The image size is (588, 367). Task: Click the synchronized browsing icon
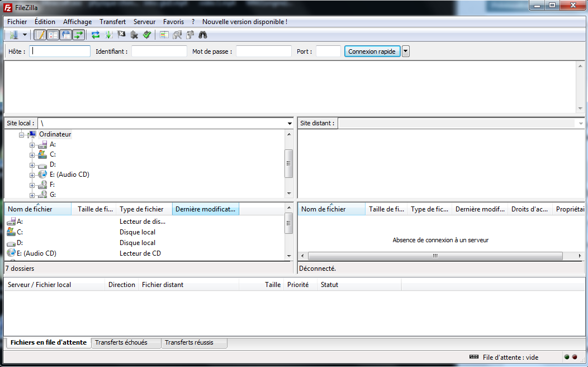coord(189,35)
